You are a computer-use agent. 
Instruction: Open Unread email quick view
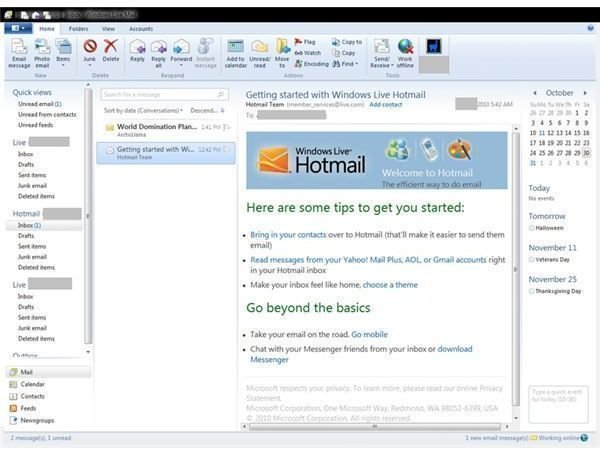pos(40,104)
